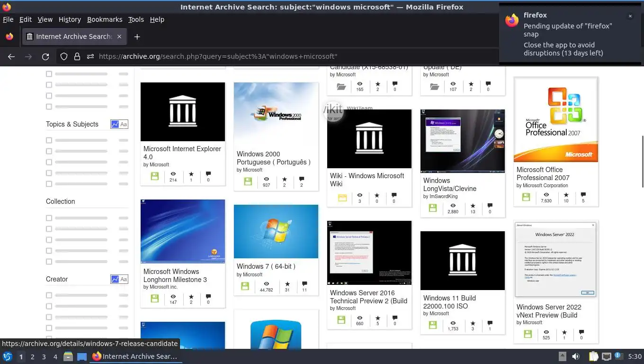644x364 pixels.
Task: Open Windows Server 2022 vNext Preview link
Action: point(549,311)
